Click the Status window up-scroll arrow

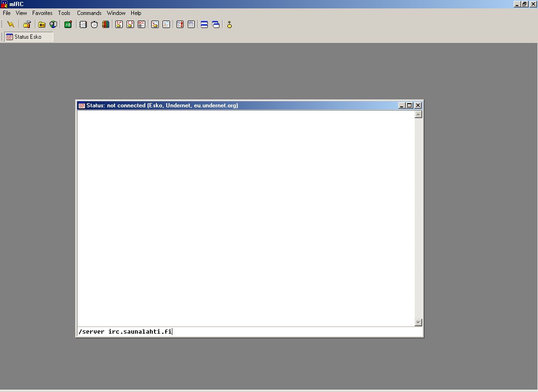click(418, 114)
